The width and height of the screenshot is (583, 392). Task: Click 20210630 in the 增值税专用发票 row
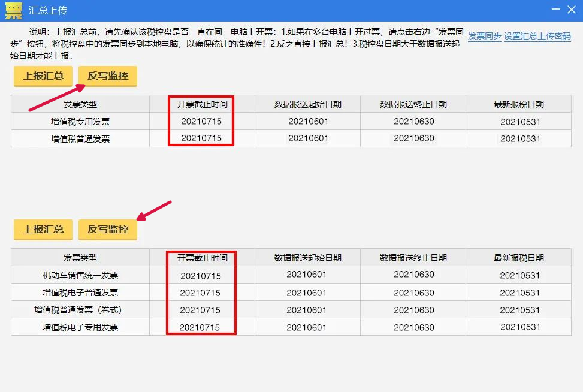pos(414,121)
